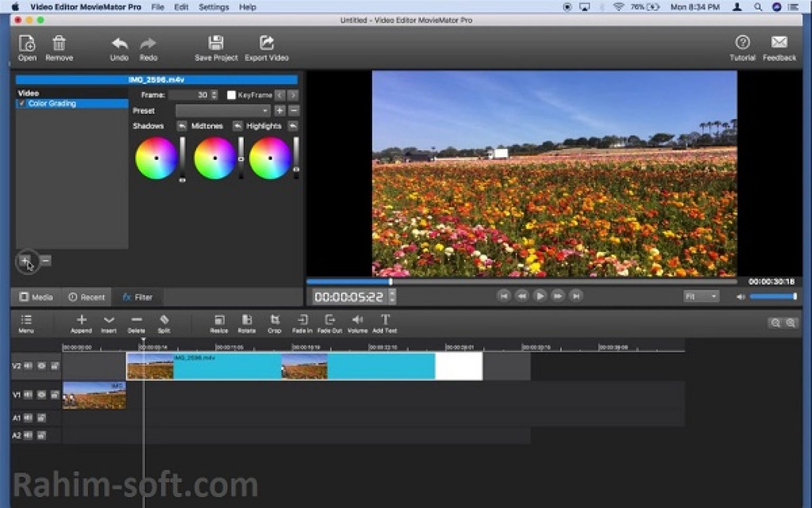Click the Add Text tool

[x=385, y=323]
